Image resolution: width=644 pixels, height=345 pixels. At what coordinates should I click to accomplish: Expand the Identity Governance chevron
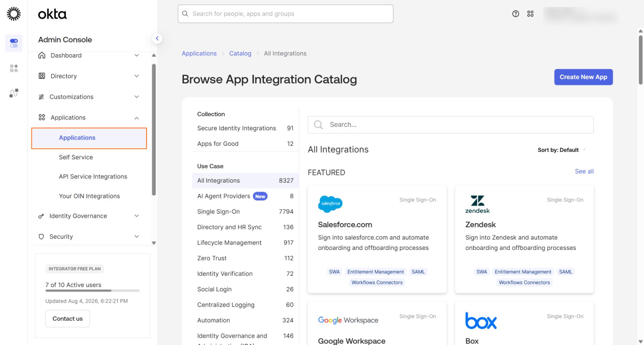[x=137, y=216]
